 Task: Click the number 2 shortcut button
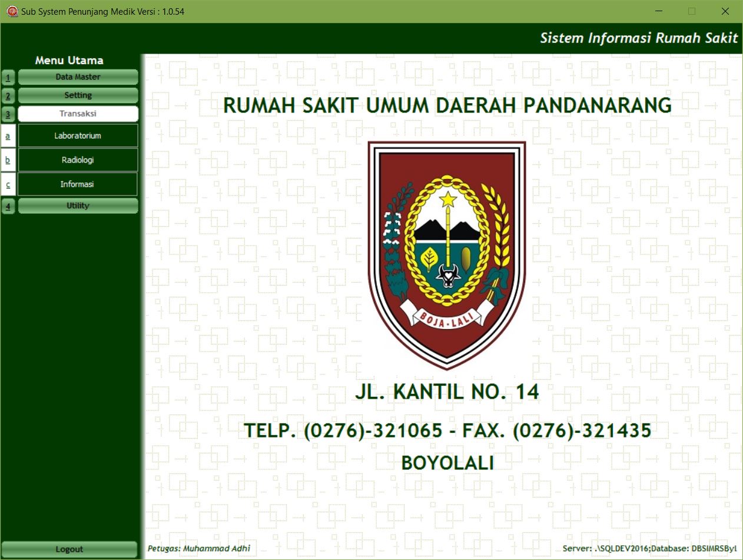pos(8,95)
